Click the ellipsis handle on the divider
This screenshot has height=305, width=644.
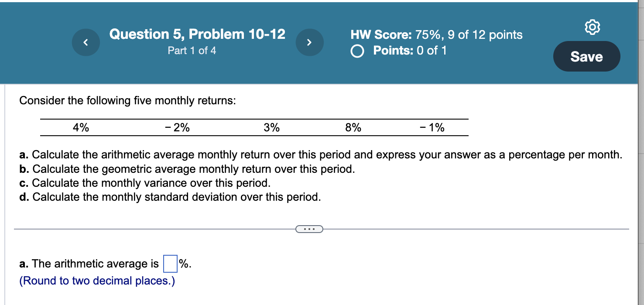tap(309, 229)
